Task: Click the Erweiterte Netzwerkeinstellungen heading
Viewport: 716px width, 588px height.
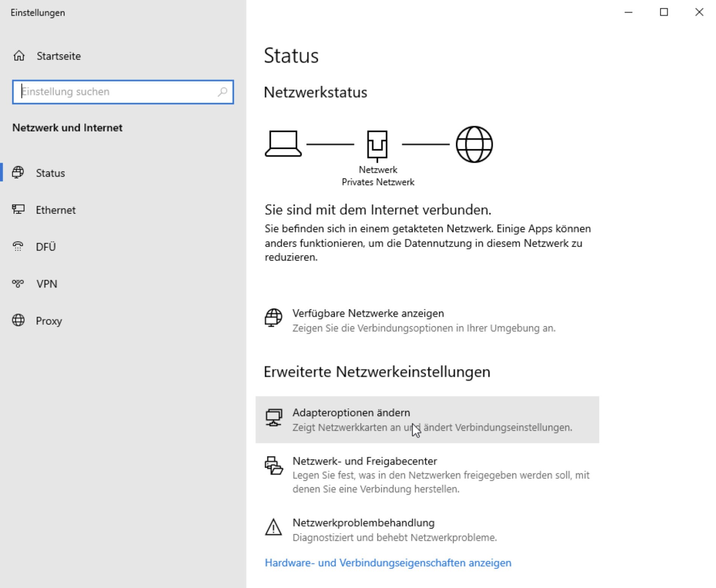Action: [x=377, y=372]
